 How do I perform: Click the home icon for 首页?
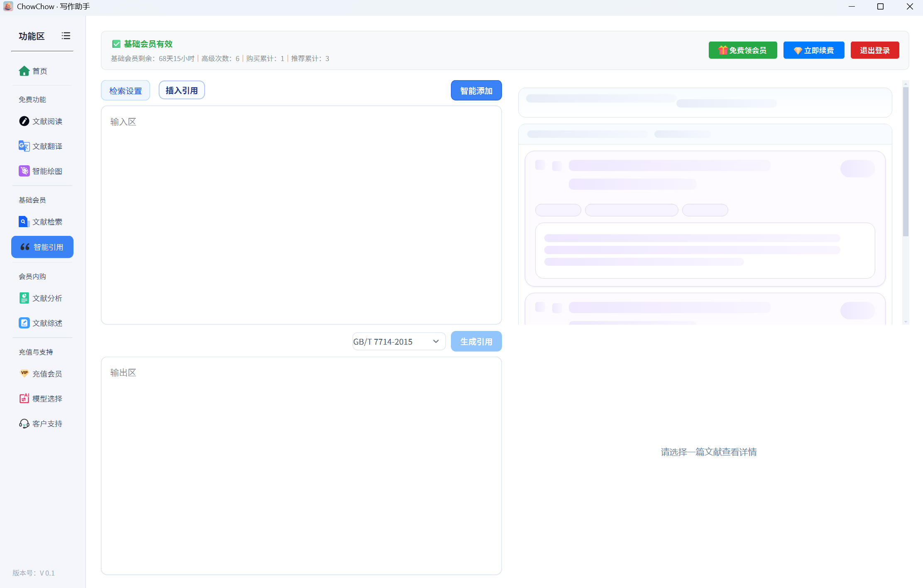coord(24,71)
